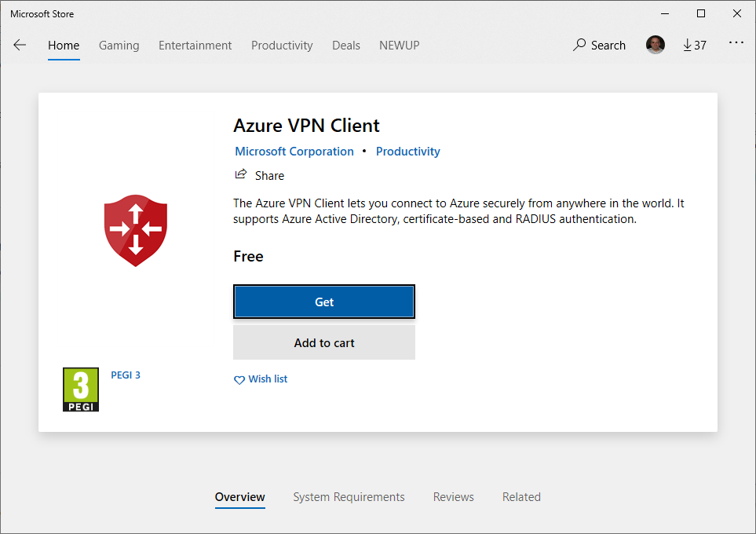This screenshot has height=534, width=756.
Task: Get the Azure VPN Client
Action: click(x=324, y=302)
